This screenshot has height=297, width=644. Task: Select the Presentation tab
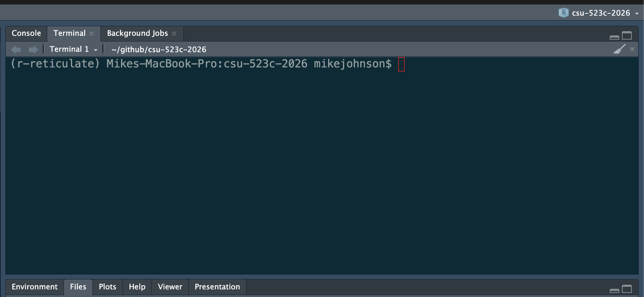coord(217,287)
